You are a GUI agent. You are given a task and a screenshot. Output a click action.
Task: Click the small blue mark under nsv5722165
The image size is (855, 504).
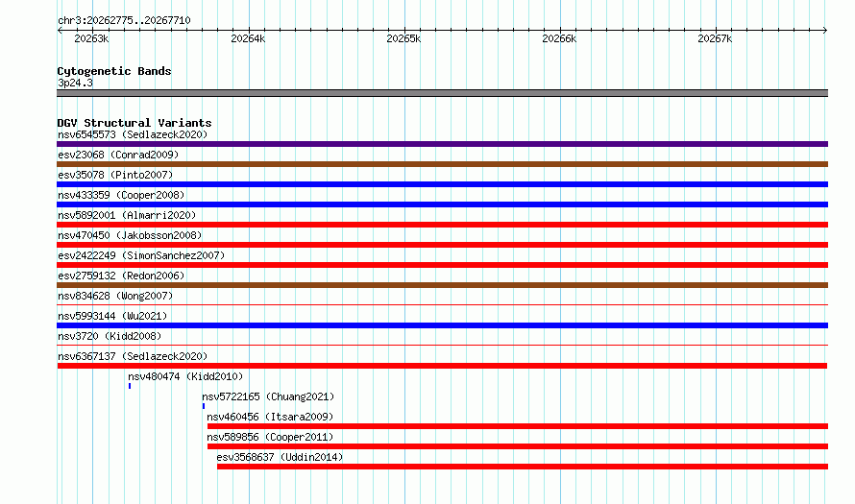[x=204, y=406]
